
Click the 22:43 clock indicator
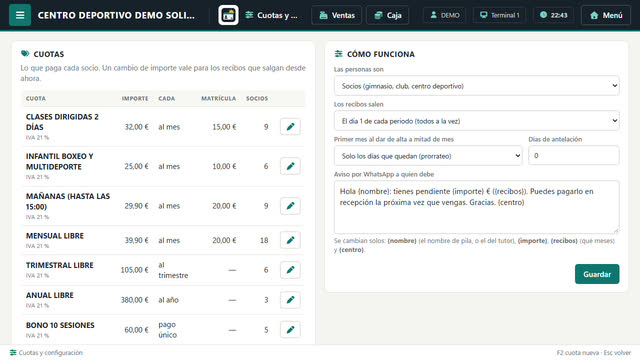pos(553,15)
